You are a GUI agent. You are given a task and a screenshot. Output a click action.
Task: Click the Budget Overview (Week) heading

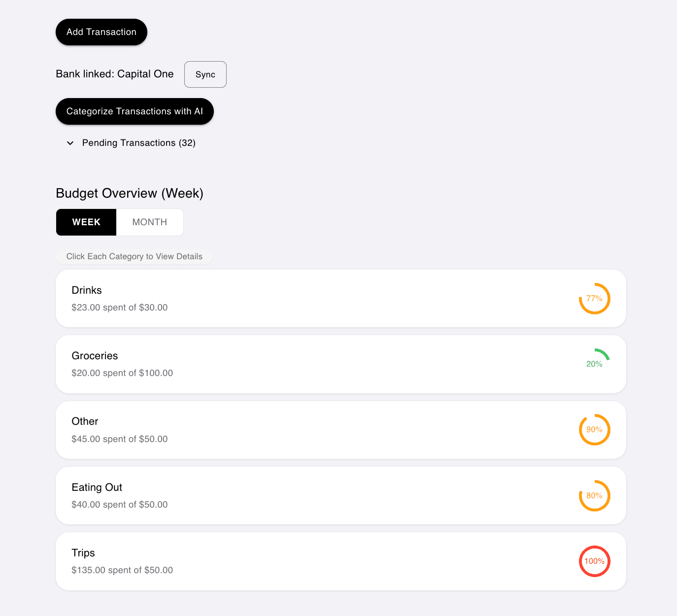tap(130, 193)
